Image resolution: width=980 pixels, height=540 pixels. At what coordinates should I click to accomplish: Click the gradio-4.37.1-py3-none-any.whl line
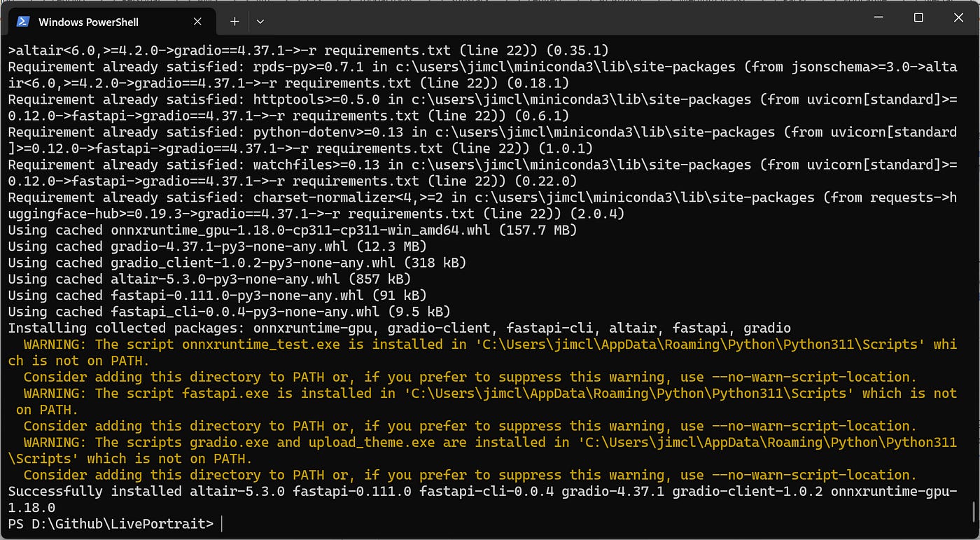[x=217, y=246]
